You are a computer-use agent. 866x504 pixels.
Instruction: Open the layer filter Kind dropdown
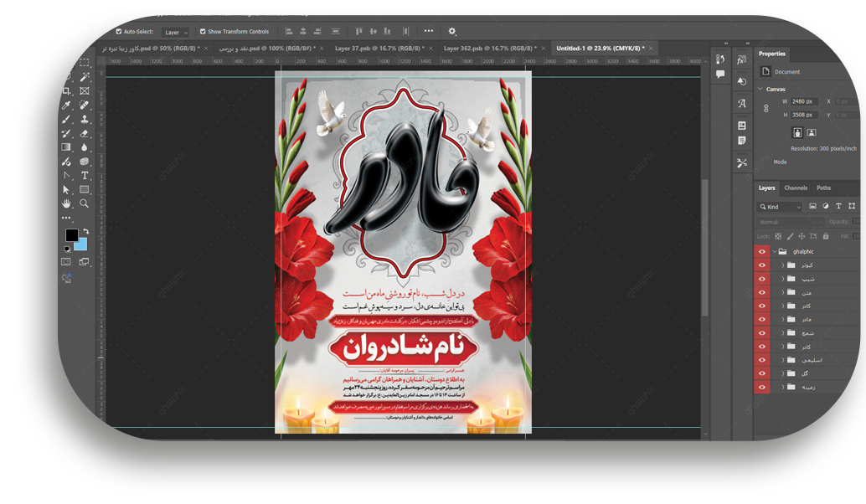[781, 206]
